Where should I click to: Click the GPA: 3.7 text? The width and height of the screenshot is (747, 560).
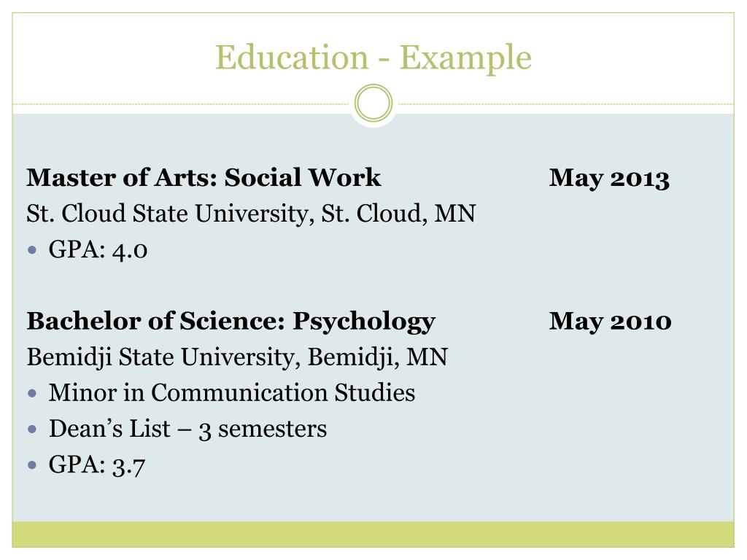click(x=97, y=464)
